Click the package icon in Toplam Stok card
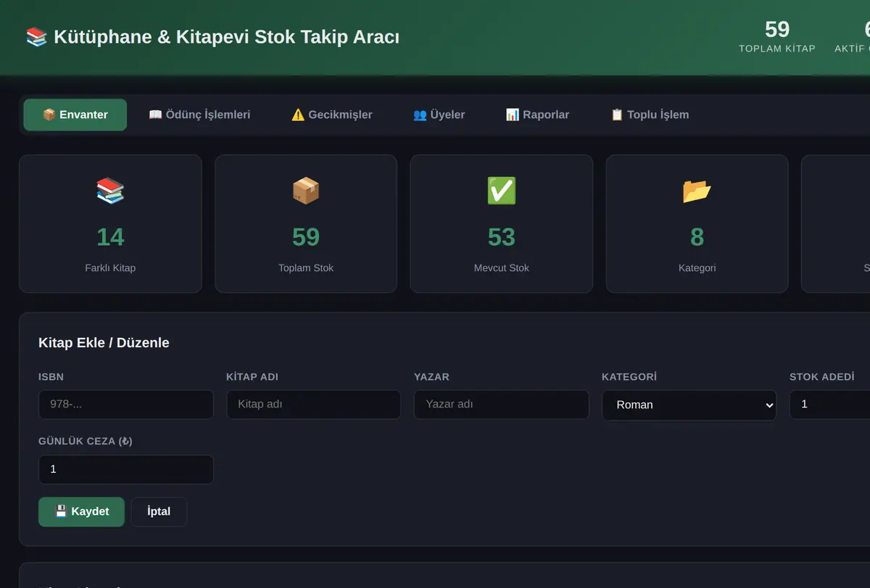The width and height of the screenshot is (870, 588). click(306, 191)
